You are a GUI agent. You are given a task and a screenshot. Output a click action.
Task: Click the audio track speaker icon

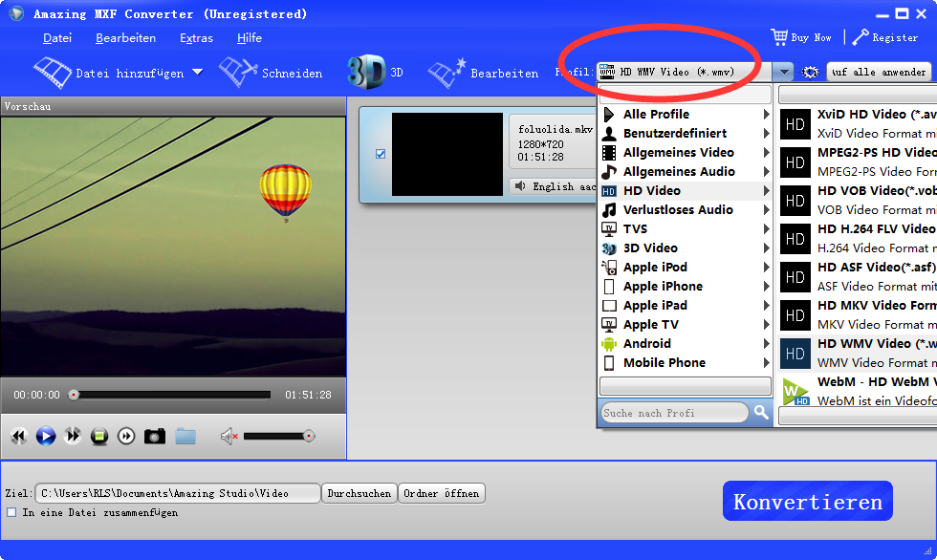(520, 186)
